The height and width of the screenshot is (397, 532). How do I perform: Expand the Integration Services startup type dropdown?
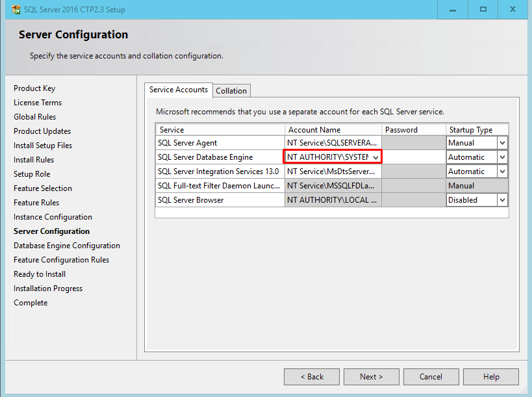(503, 172)
